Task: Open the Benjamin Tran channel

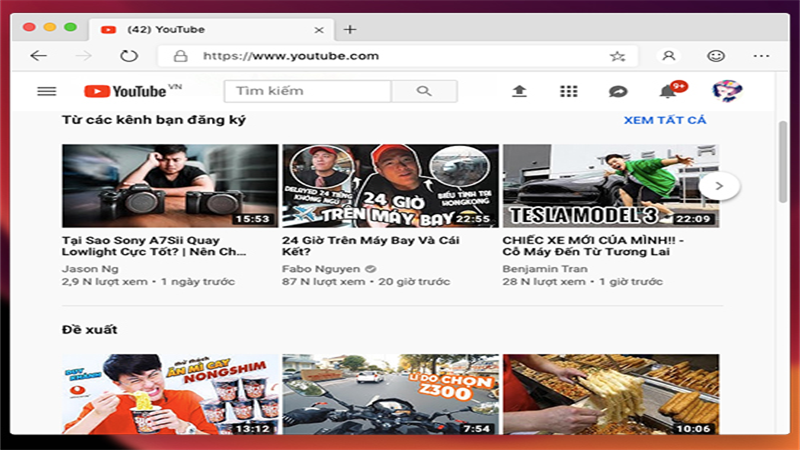Action: pos(545,269)
